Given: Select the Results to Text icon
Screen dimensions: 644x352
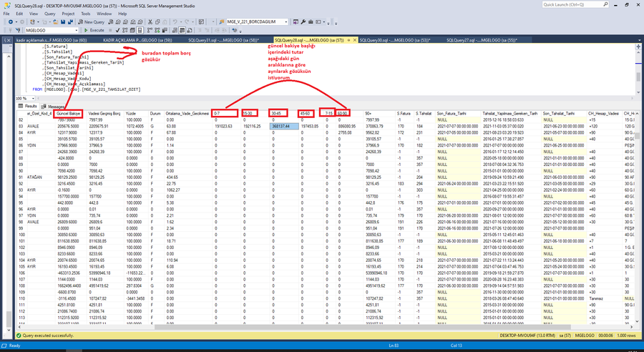Looking at the screenshot, I should [x=175, y=30].
